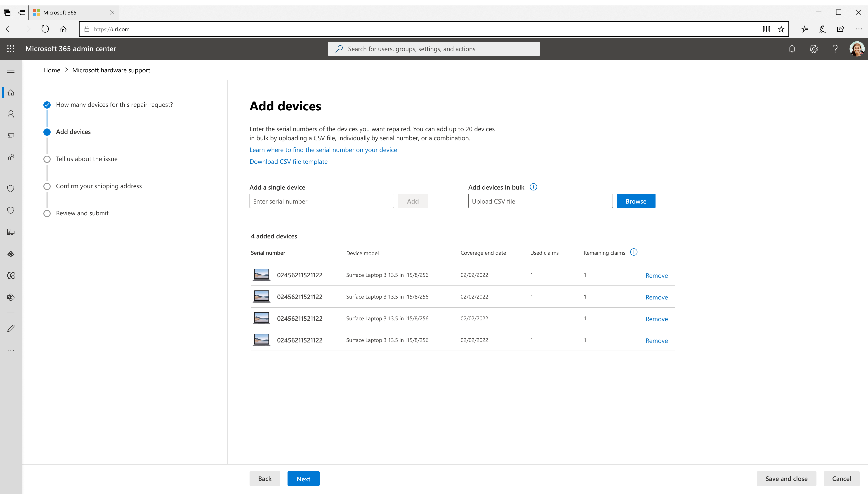Open the settings gear in admin header
Screen dimensions: 868x494
coord(813,49)
